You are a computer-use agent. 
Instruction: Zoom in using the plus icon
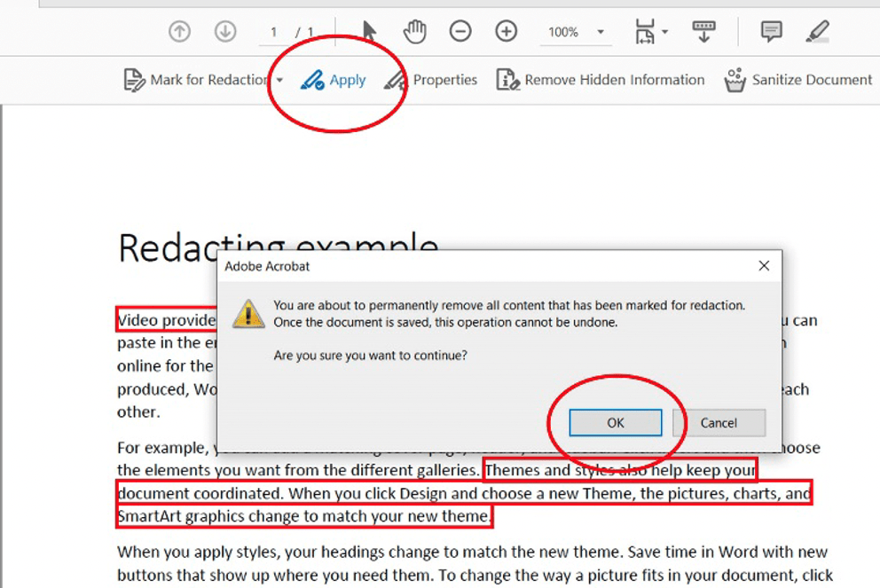(x=506, y=31)
